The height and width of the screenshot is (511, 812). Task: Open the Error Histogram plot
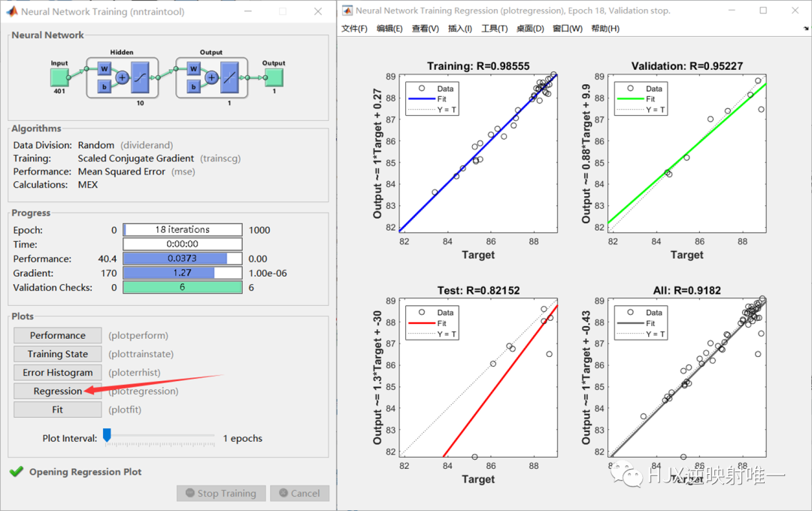[57, 373]
